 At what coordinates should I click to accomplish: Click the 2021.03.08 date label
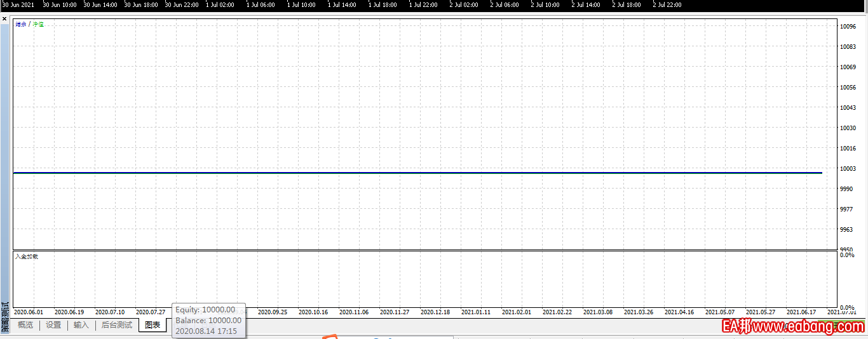pos(598,312)
